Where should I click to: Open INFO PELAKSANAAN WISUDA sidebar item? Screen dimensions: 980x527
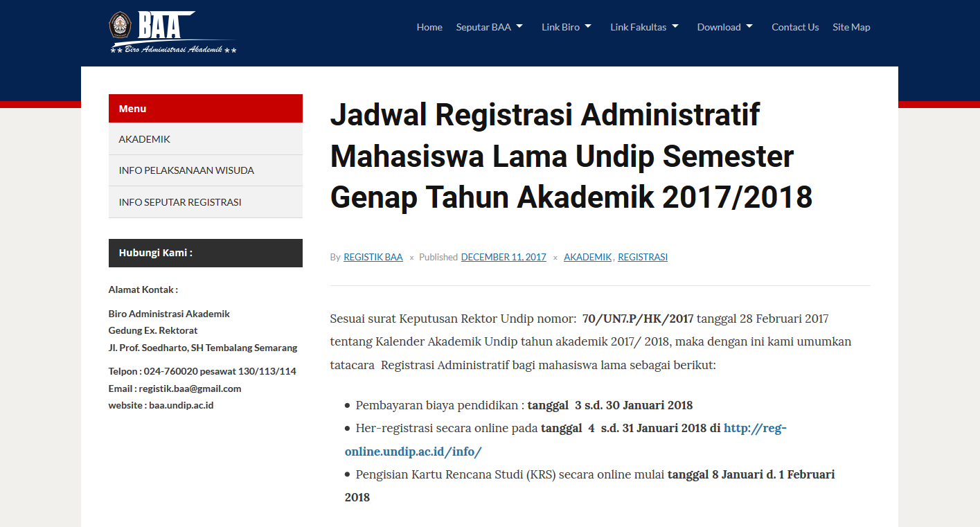tap(186, 170)
